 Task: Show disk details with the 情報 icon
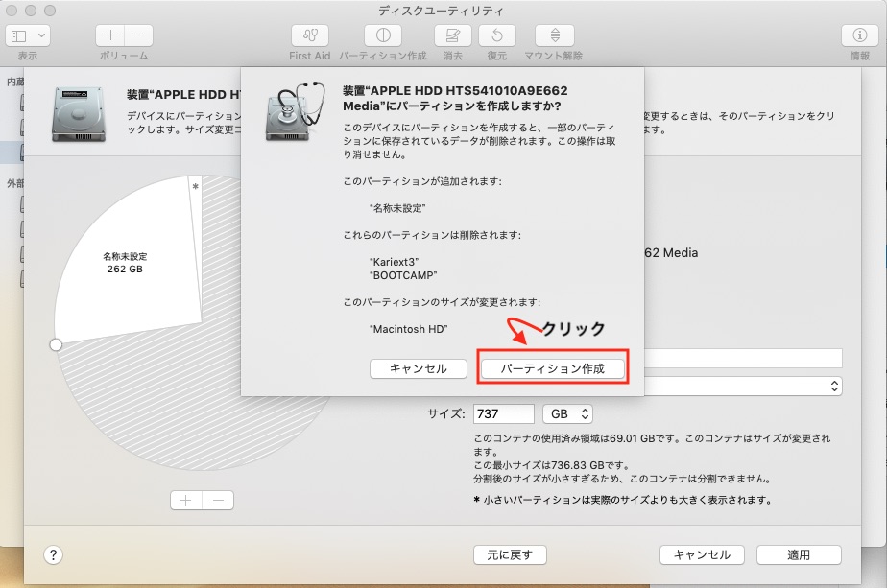click(860, 35)
